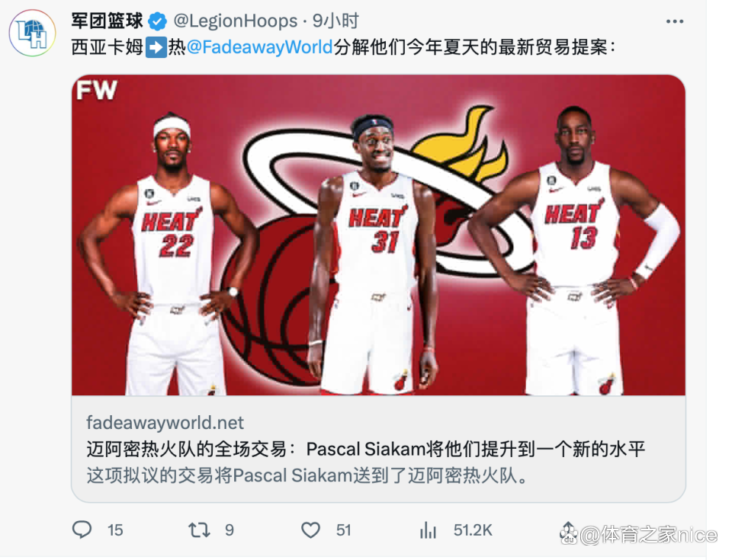Click the 51.2K views count
This screenshot has width=732, height=560.
473,530
